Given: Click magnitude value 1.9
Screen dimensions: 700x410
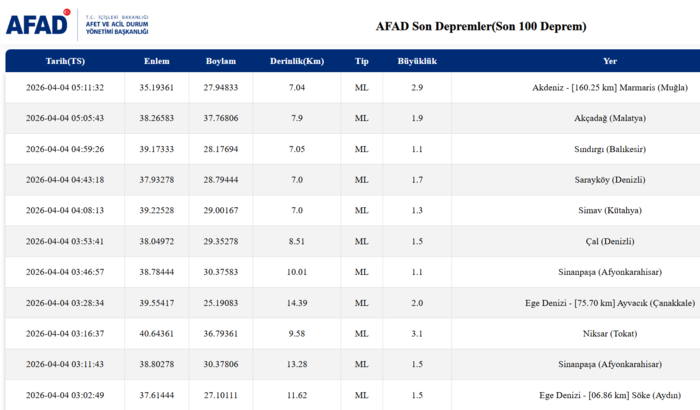Looking at the screenshot, I should coord(417,118).
